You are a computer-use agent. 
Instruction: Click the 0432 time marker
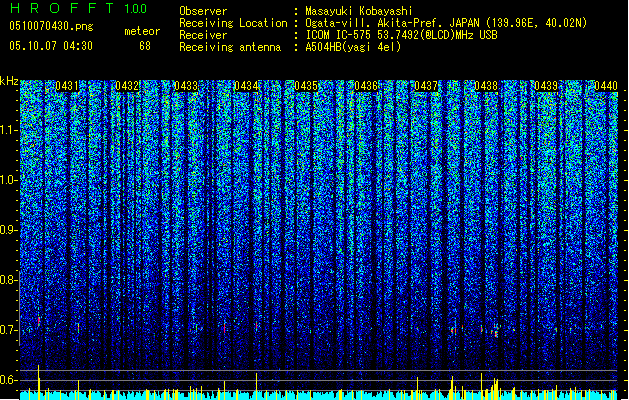(127, 86)
